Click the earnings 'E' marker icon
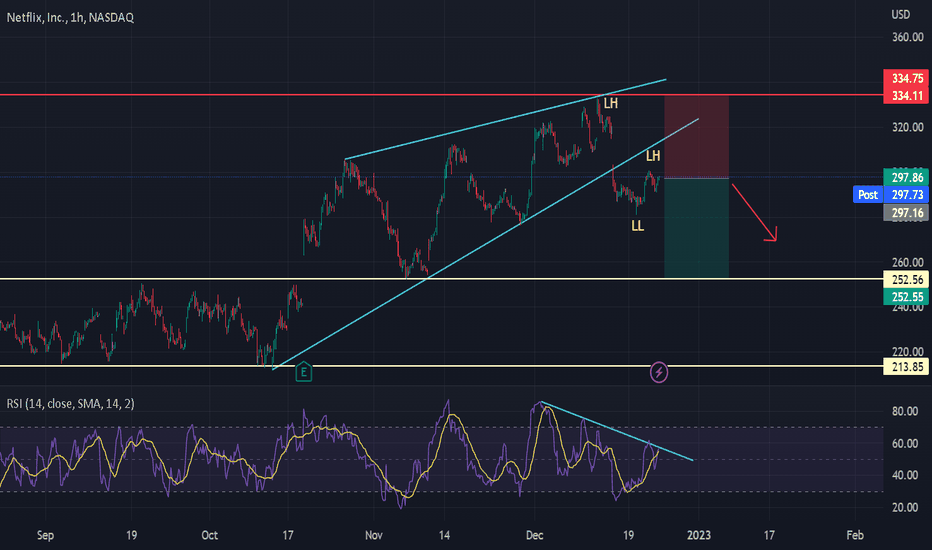Screen dimensions: 932x550 click(304, 372)
